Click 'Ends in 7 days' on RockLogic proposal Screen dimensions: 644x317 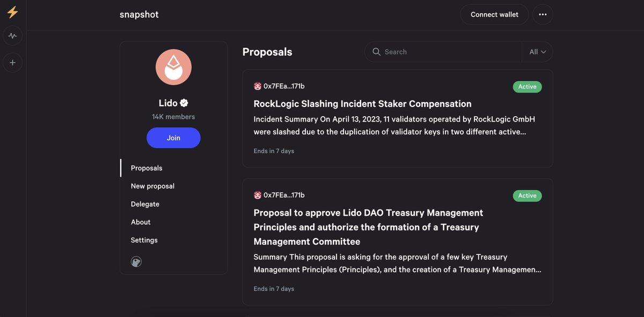click(274, 151)
